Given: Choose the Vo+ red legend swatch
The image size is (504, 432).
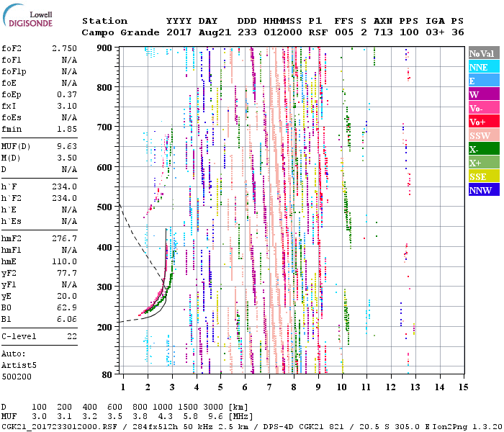Looking at the screenshot, I should coord(482,122).
